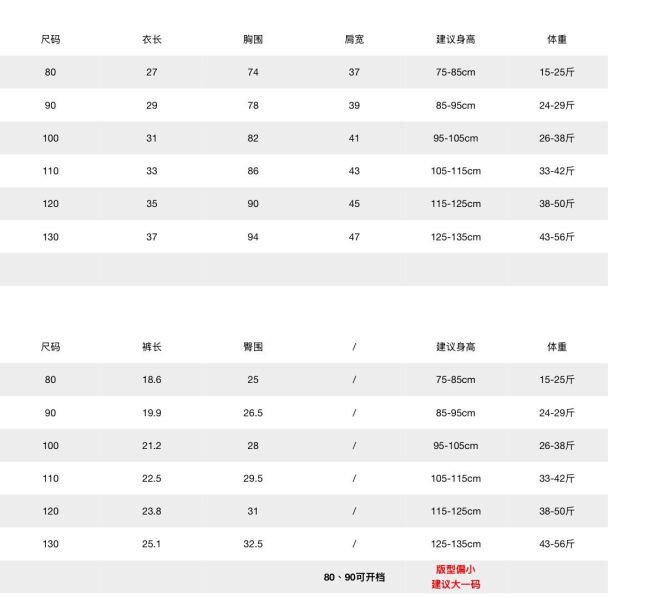Select hip measurement value 29.5
The height and width of the screenshot is (600, 649).
coord(253,479)
